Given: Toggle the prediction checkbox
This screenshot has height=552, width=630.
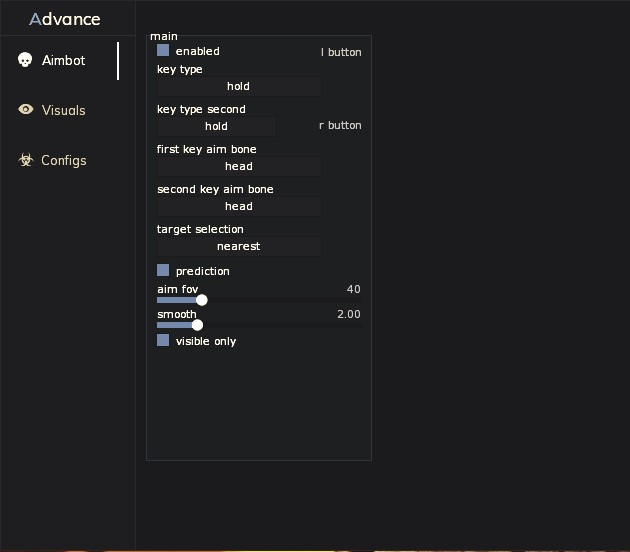Looking at the screenshot, I should point(163,270).
